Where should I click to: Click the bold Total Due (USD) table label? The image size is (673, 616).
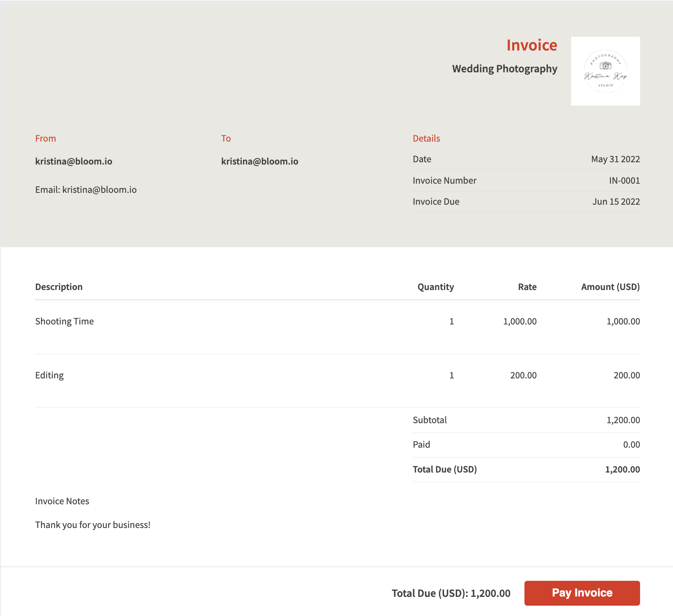tap(445, 469)
